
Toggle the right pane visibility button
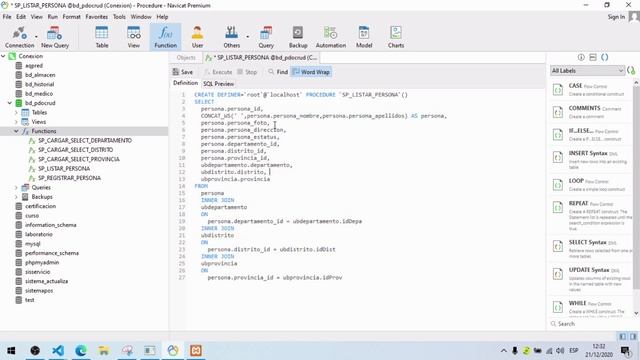(x=633, y=336)
